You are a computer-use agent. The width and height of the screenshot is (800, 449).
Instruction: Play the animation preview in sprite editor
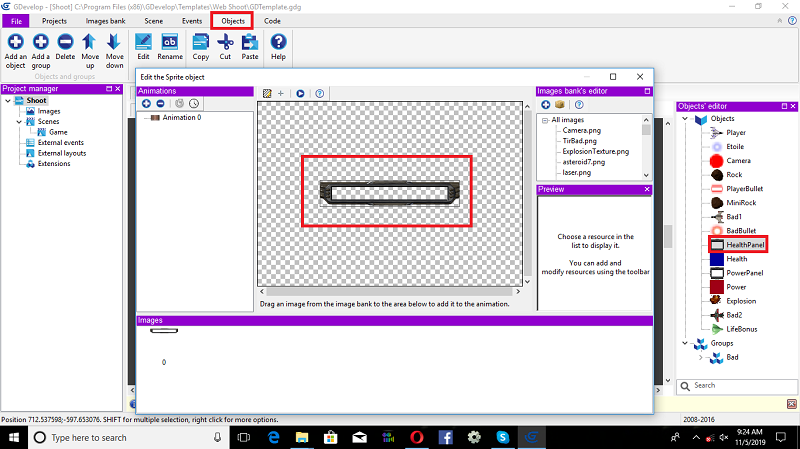click(301, 93)
